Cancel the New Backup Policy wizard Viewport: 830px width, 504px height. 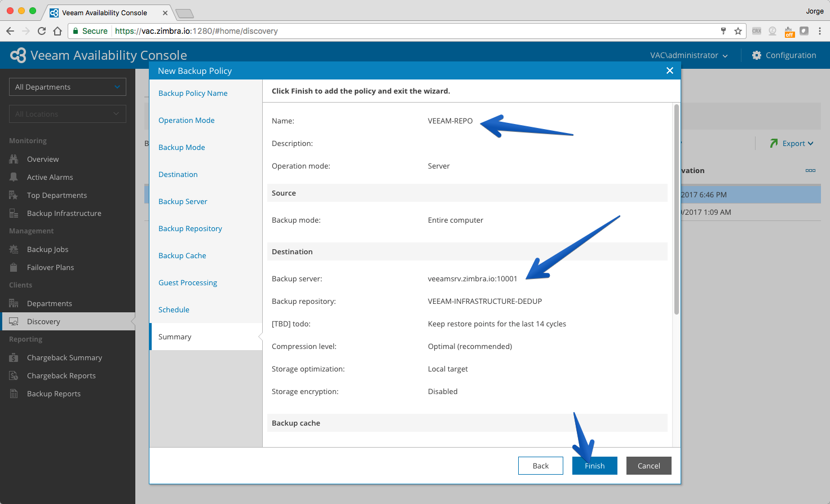pyautogui.click(x=649, y=466)
